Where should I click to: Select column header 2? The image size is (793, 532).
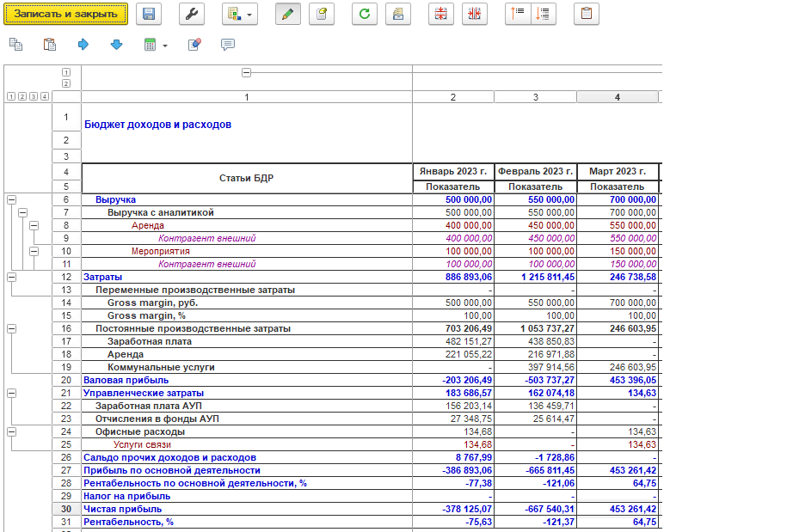click(x=453, y=97)
